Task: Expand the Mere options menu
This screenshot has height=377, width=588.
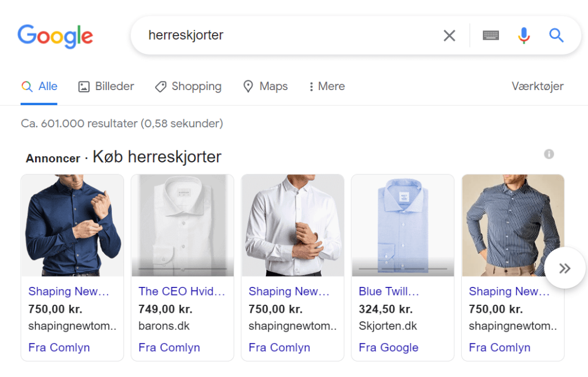Action: click(327, 87)
